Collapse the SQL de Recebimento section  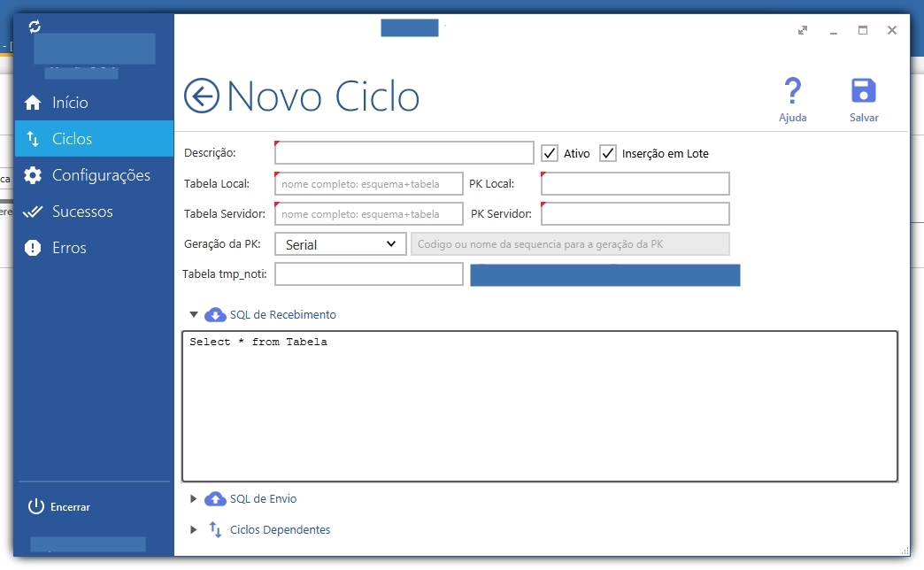point(193,315)
